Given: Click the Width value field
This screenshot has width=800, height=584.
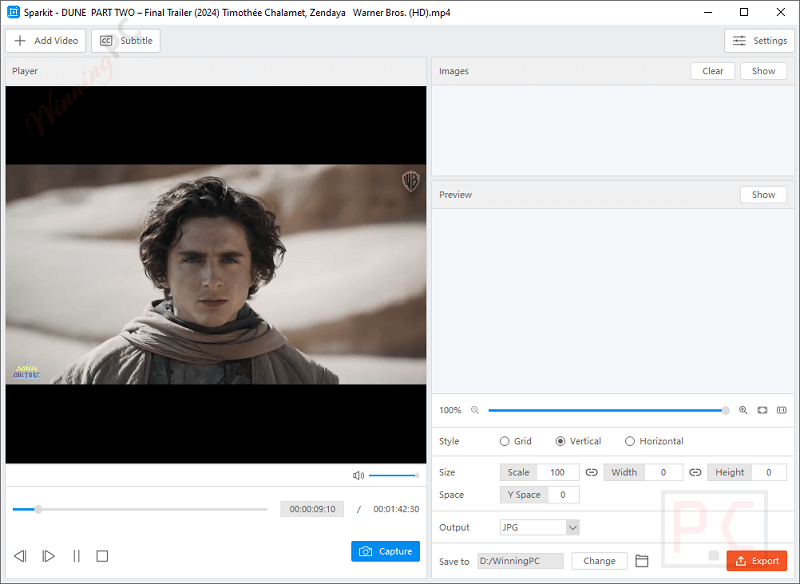Looking at the screenshot, I should point(663,472).
